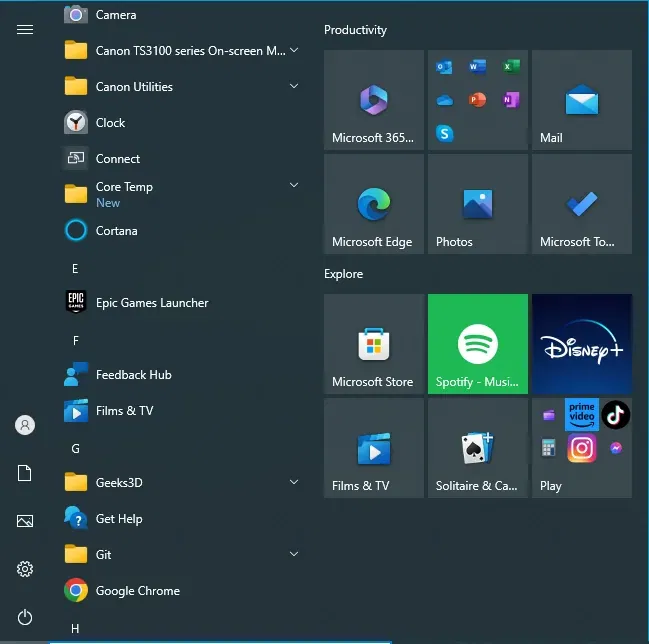This screenshot has width=649, height=644.
Task: Open the Photos tile
Action: coord(478,204)
